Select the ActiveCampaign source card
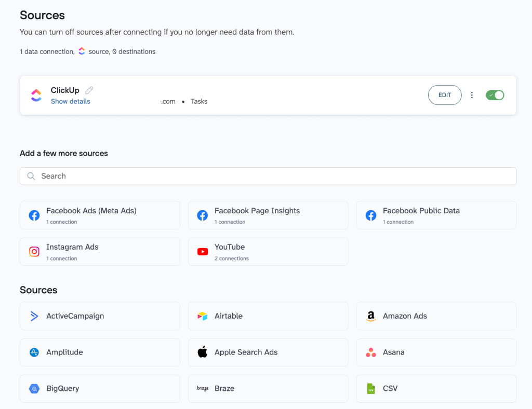The height and width of the screenshot is (409, 532). 100,316
